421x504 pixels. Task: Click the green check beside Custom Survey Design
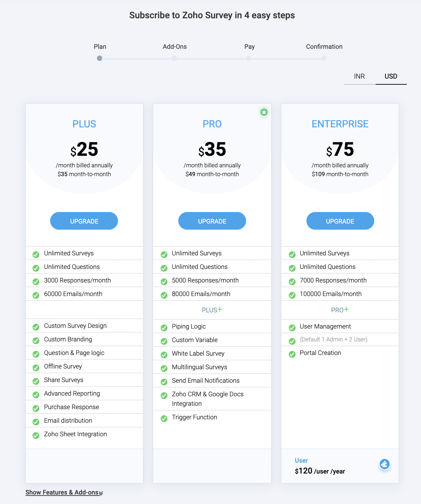[x=36, y=327]
